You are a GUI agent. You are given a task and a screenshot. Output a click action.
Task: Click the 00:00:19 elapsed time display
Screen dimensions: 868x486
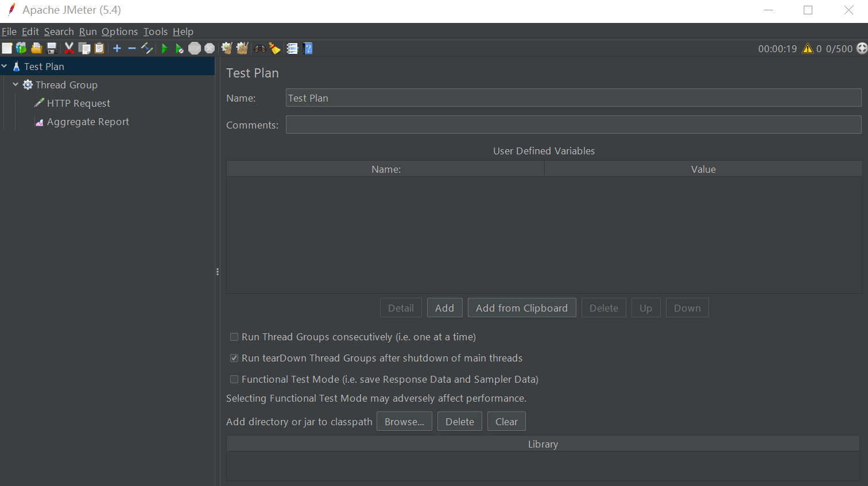coord(777,49)
